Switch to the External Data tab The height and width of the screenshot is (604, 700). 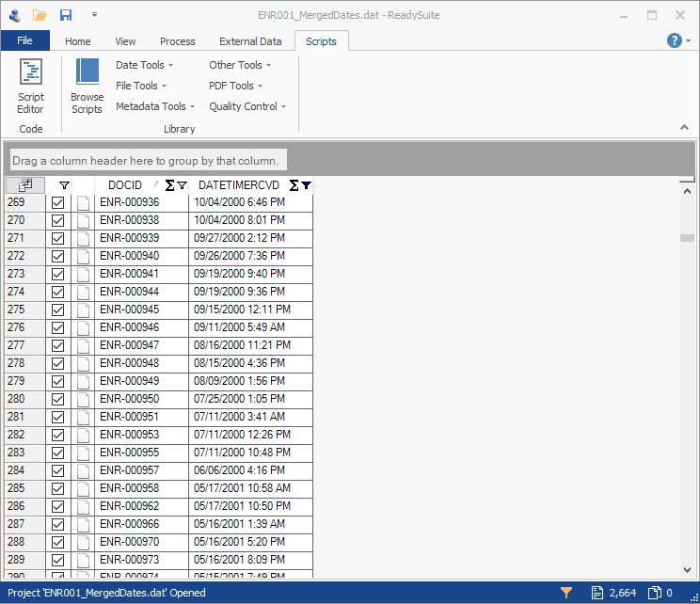point(250,41)
